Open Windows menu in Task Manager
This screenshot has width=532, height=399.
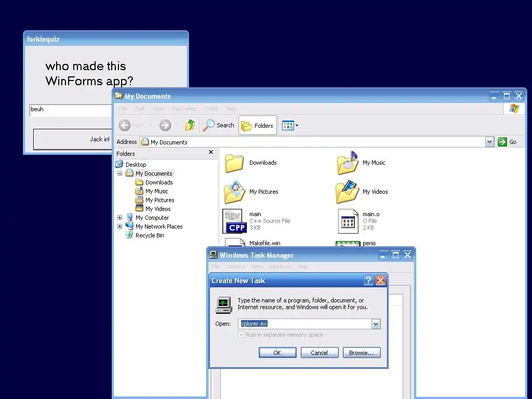(280, 267)
